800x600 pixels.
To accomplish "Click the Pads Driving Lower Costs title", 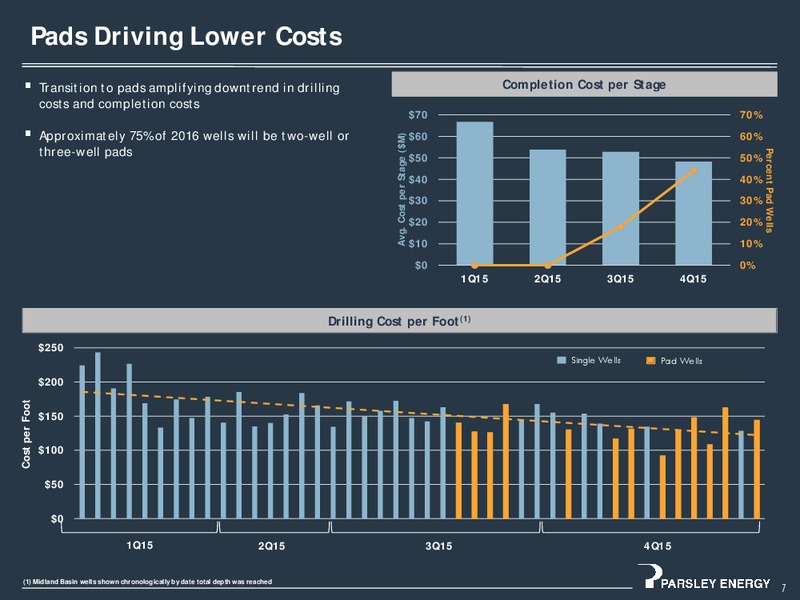I will tap(186, 37).
